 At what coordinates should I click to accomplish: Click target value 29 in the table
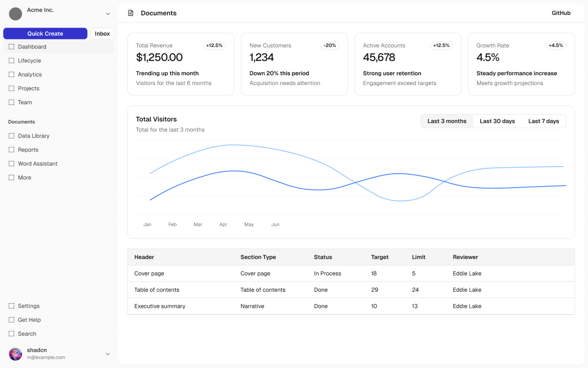tap(375, 290)
